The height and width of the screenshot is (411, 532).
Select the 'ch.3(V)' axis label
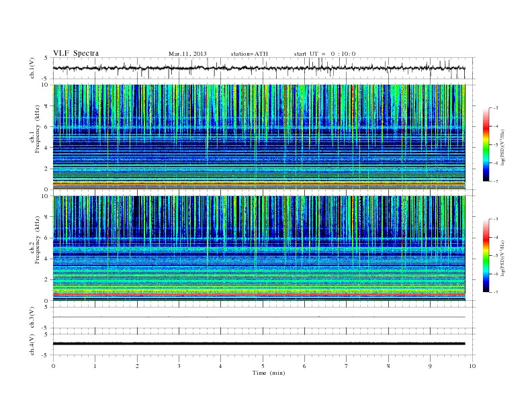(32, 318)
